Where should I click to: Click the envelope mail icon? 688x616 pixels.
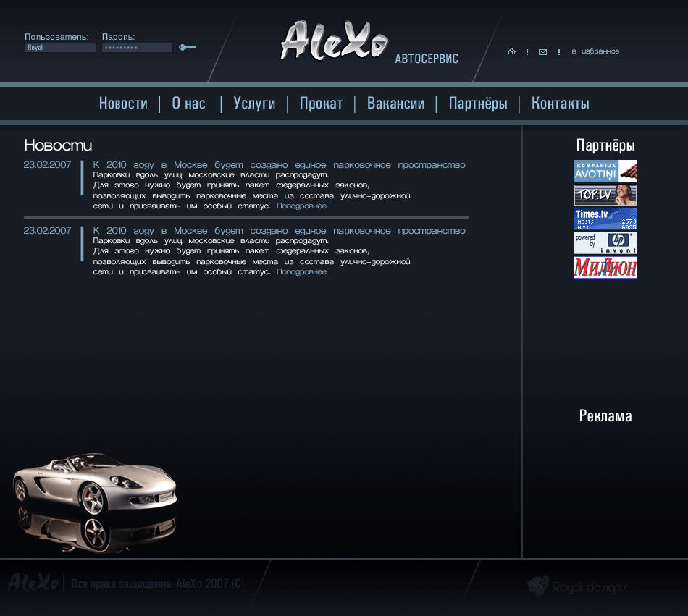(542, 51)
